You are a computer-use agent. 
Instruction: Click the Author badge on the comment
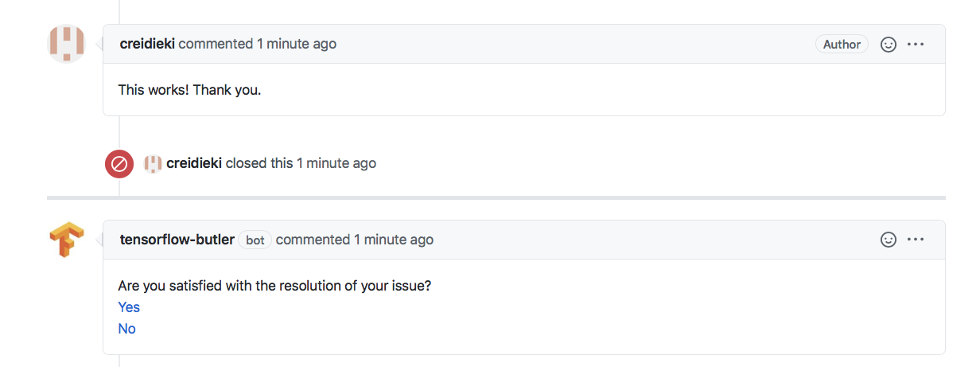point(842,45)
